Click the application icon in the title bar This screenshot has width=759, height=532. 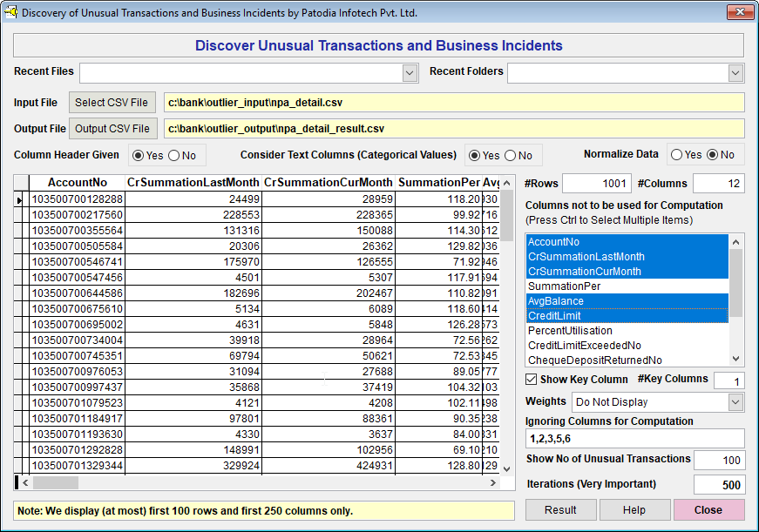click(x=11, y=12)
